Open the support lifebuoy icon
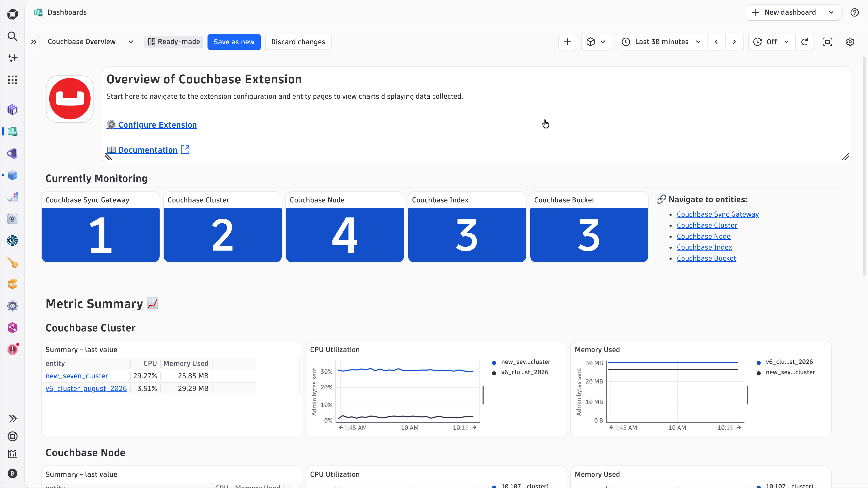868x488 pixels. (12, 436)
